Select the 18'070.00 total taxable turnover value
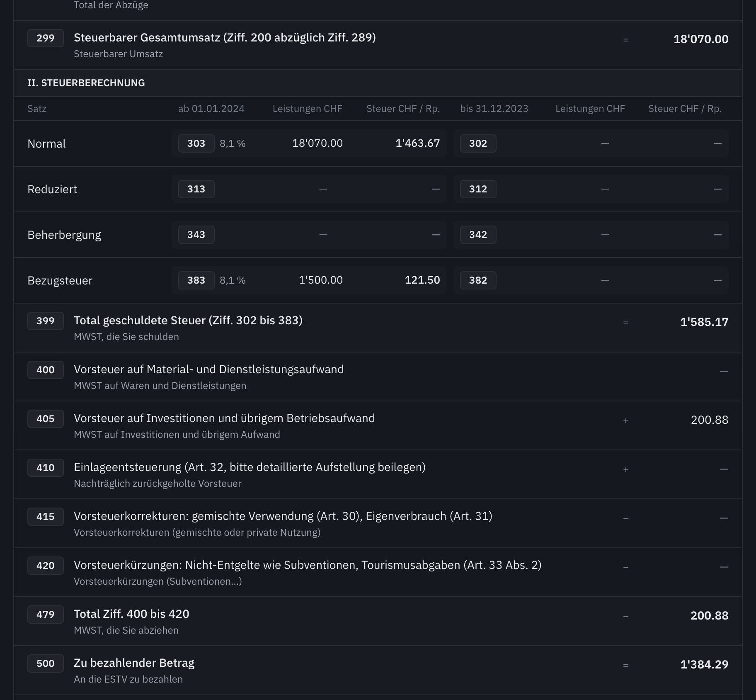The width and height of the screenshot is (756, 700). 701,39
